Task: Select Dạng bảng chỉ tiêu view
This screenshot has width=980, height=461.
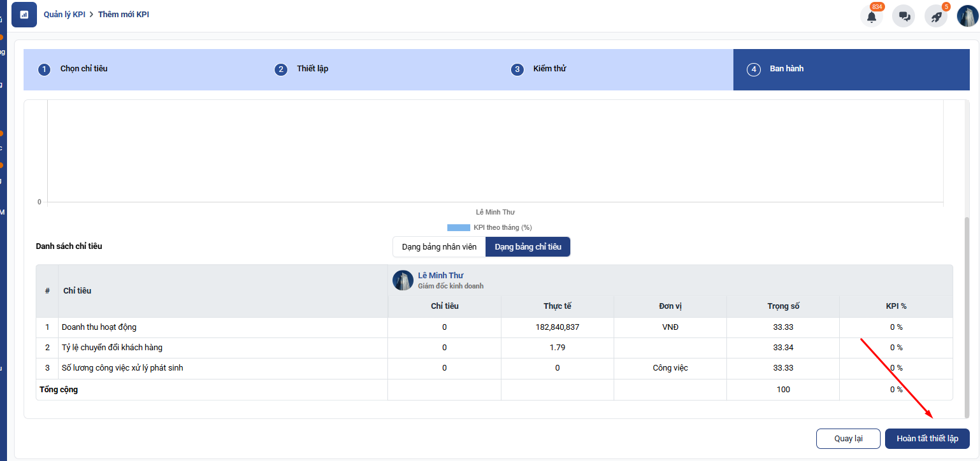Action: point(528,246)
